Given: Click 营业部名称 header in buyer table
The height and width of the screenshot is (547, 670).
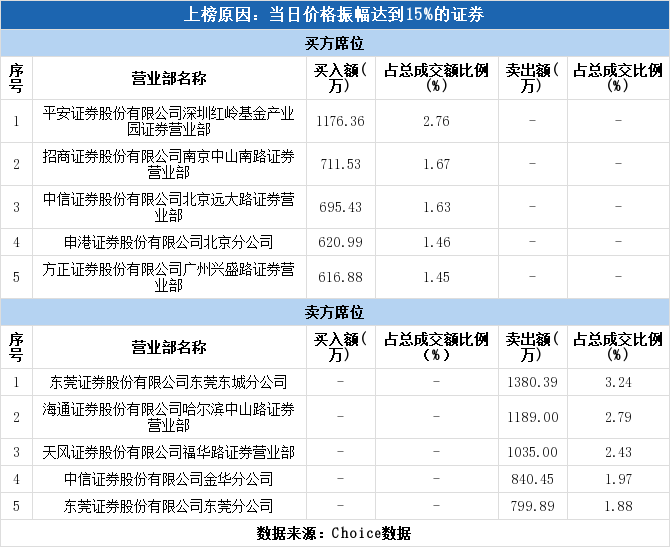Looking at the screenshot, I should pyautogui.click(x=168, y=79).
